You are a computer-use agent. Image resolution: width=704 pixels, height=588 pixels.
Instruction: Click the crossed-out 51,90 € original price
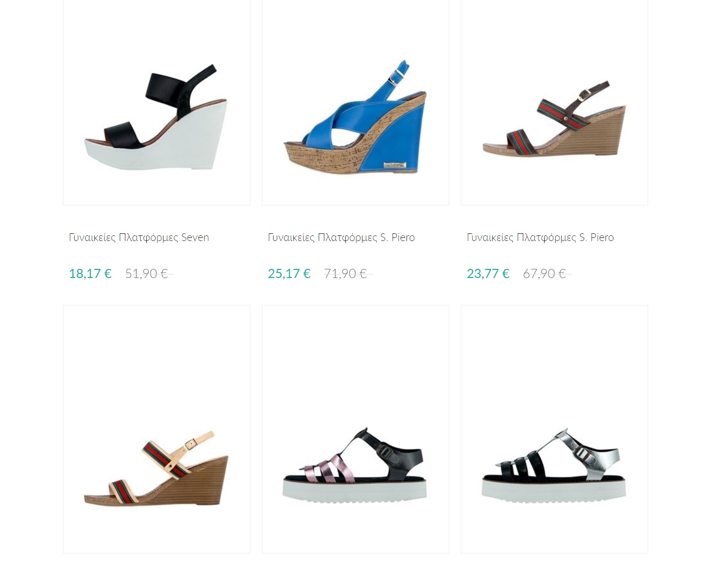coord(148,273)
